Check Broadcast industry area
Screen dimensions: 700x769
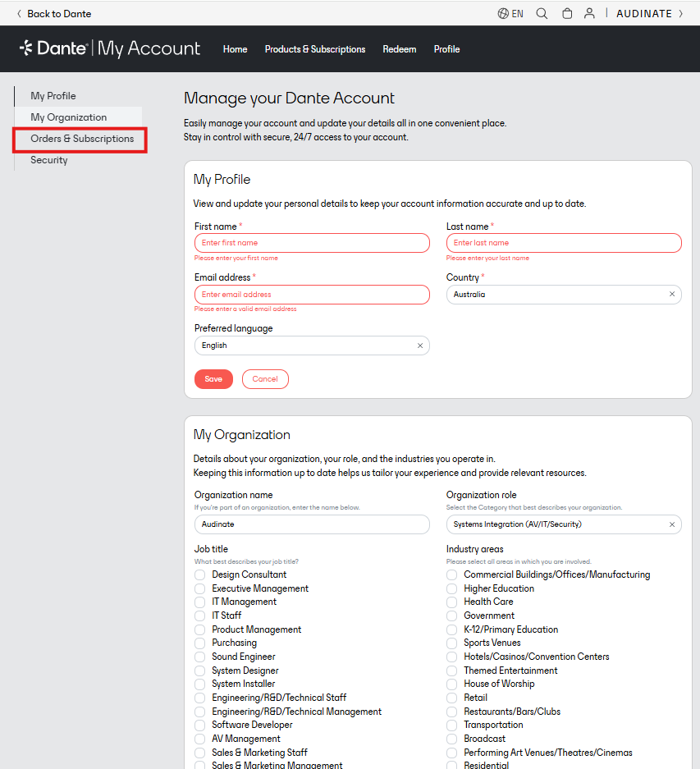[452, 739]
